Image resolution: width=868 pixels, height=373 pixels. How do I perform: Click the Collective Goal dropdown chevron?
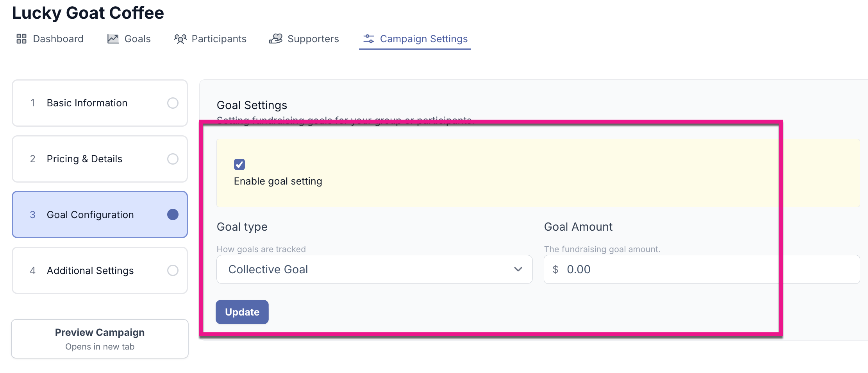[x=518, y=269]
